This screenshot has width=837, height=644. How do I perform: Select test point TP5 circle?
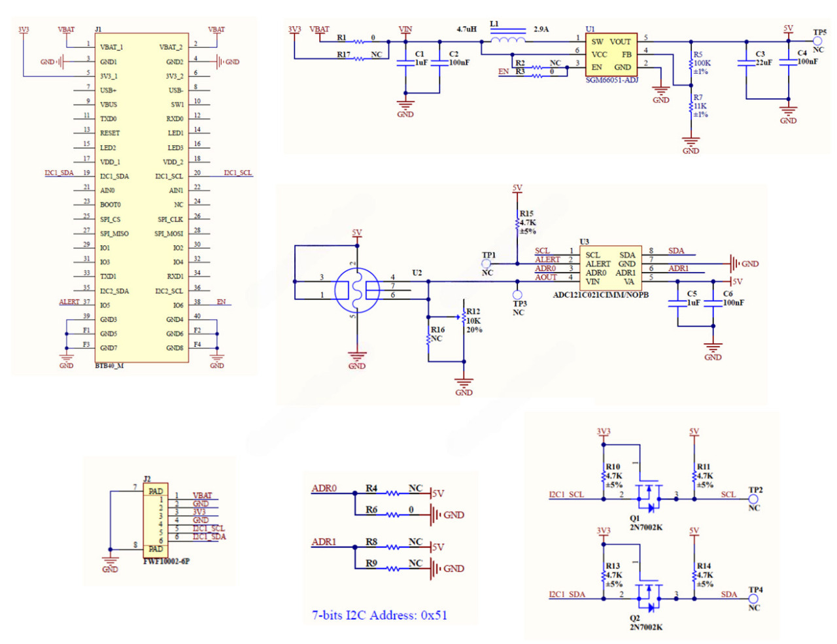817,41
